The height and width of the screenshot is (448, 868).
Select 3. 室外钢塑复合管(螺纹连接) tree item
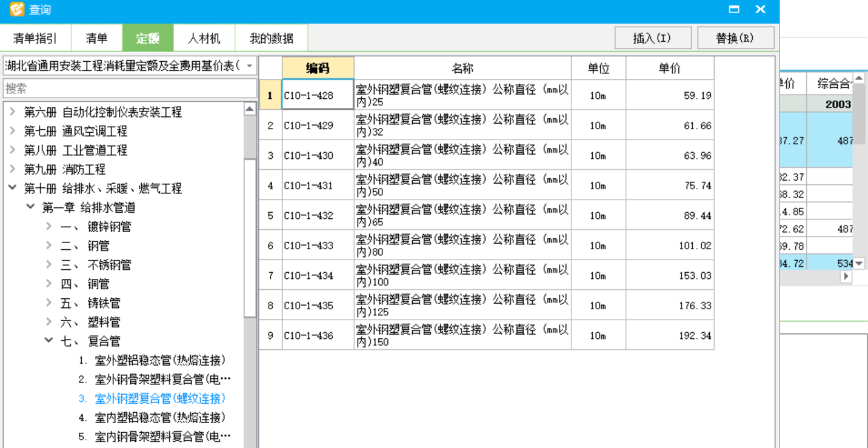152,398
